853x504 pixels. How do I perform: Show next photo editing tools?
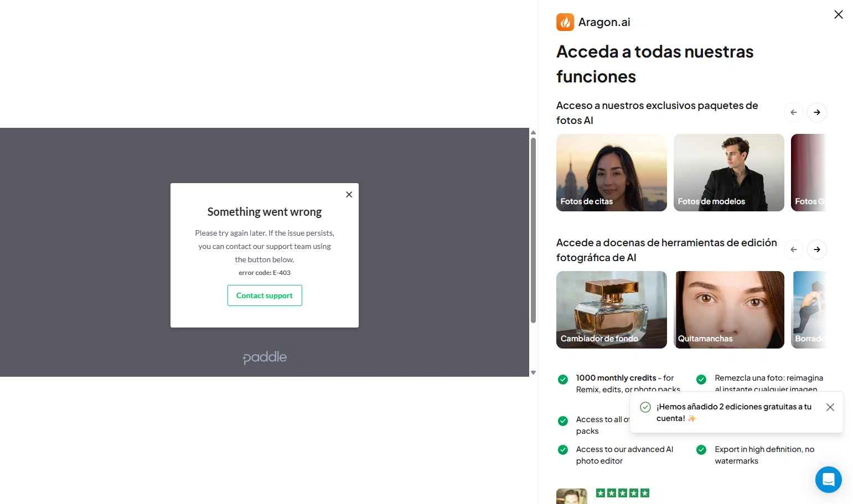coord(817,250)
